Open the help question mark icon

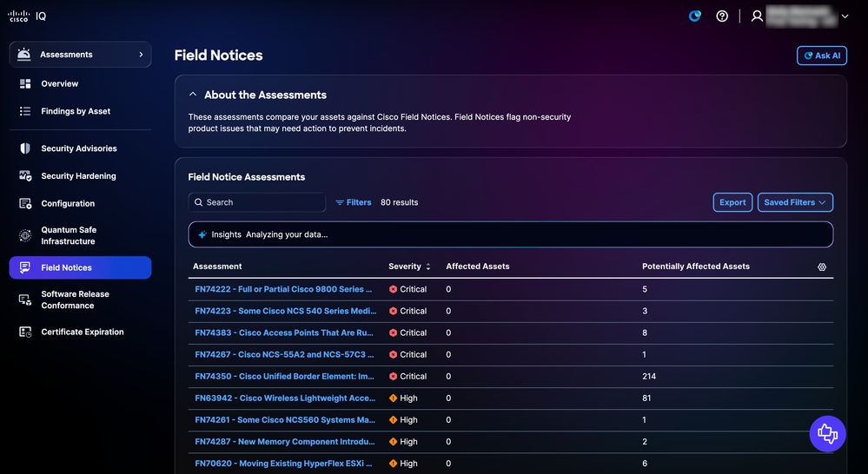(x=722, y=16)
